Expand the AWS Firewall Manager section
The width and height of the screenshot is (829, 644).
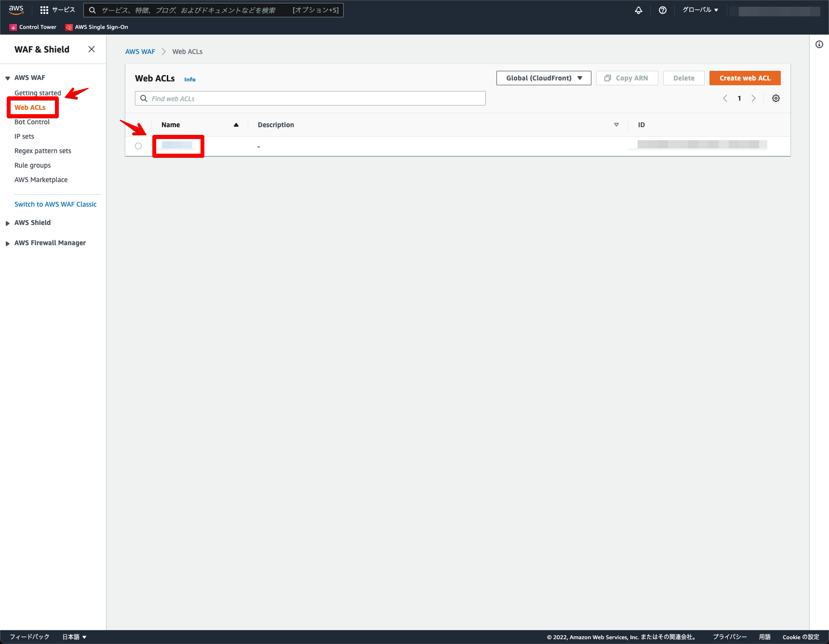[8, 243]
